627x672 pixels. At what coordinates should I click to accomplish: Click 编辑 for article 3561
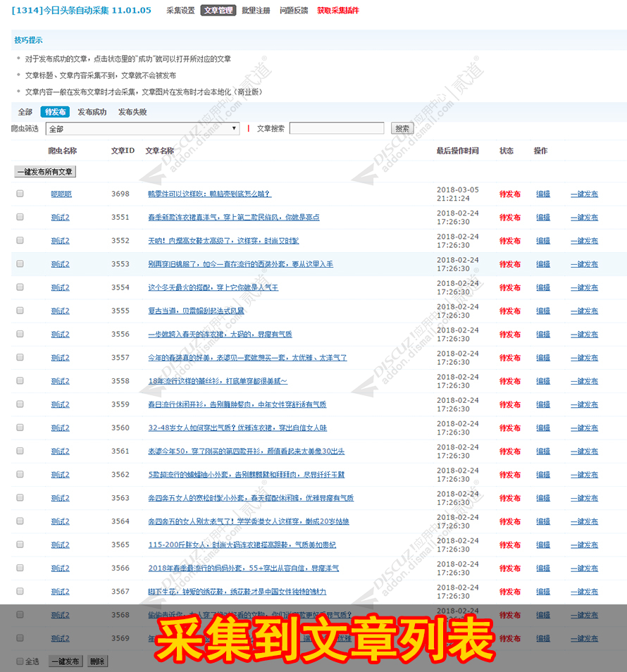tap(543, 452)
